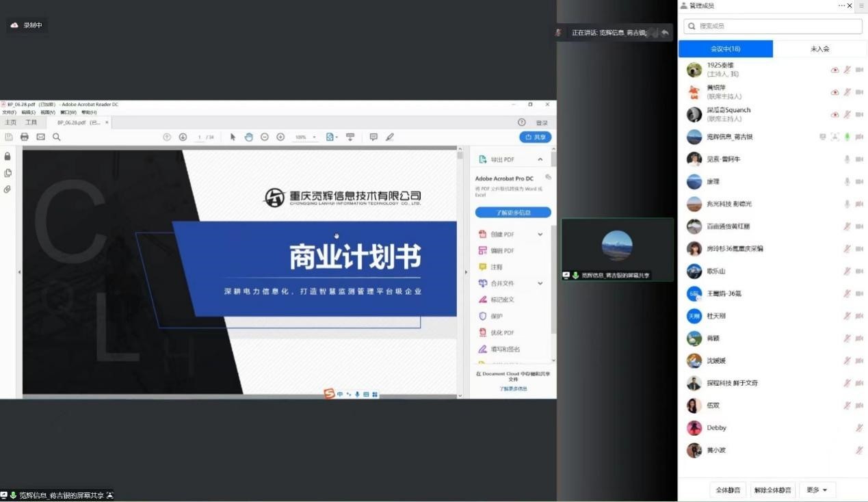
Task: Open the help question mark icon
Action: click(x=522, y=122)
